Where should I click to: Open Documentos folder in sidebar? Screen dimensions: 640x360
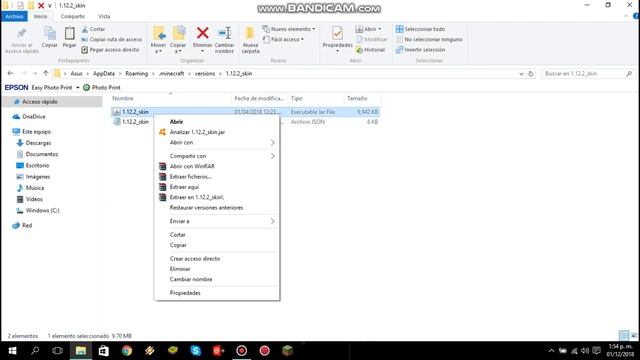(x=37, y=154)
